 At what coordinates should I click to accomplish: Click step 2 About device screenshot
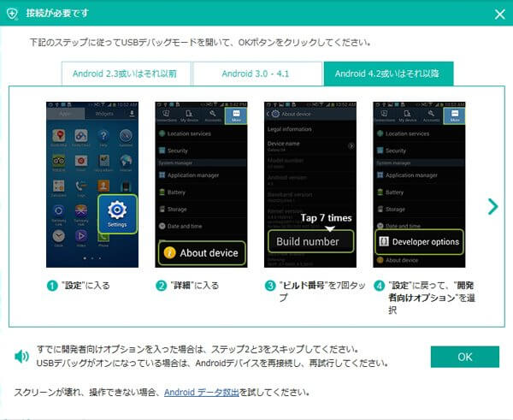[x=201, y=184]
